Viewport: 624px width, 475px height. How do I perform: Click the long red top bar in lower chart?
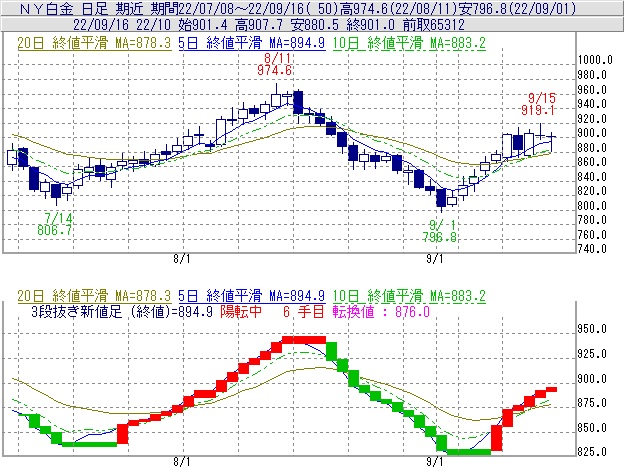(304, 340)
